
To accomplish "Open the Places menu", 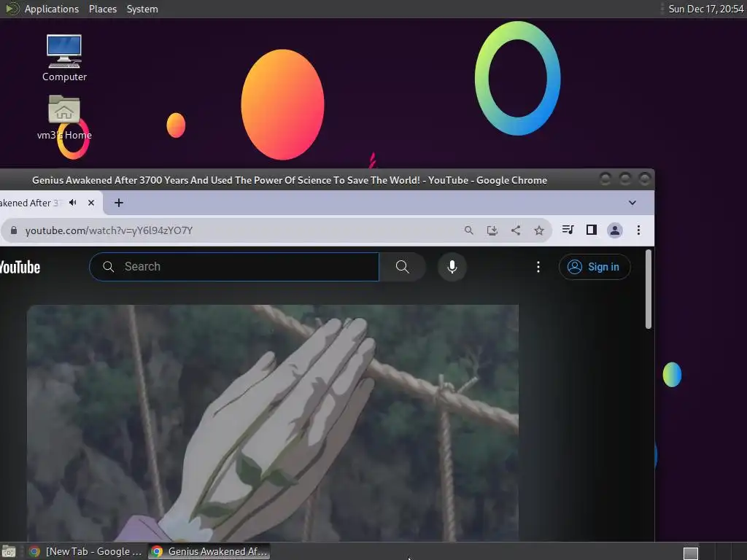I will pos(103,9).
